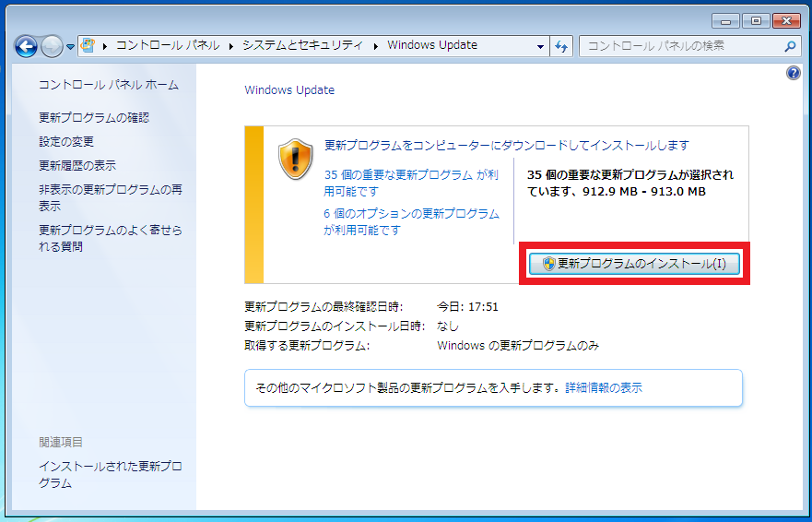
Task: Expand the arrow before Windows Update breadcrumb
Action: pos(376,46)
